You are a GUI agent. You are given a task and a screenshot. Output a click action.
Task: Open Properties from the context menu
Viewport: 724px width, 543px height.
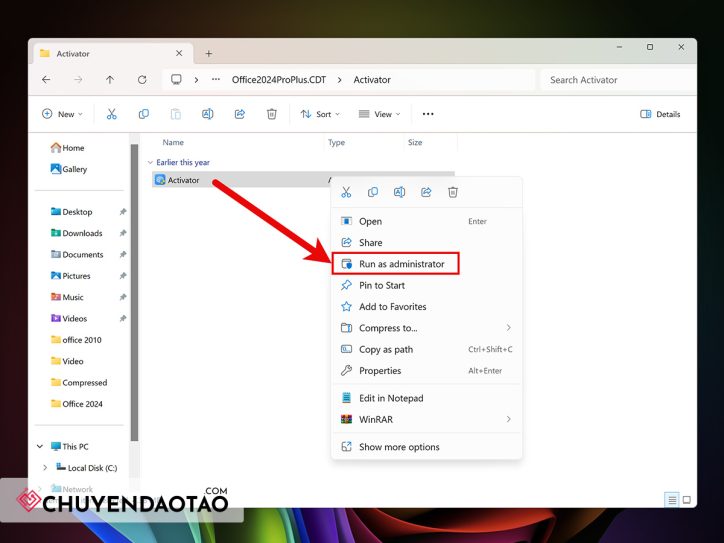click(x=427, y=371)
